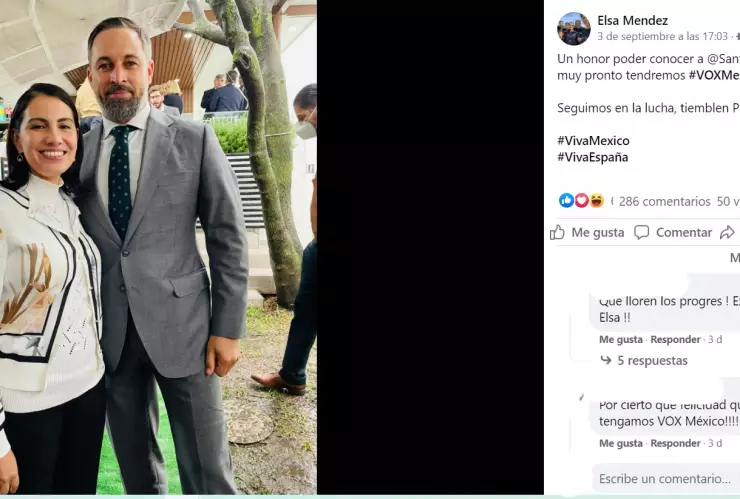Focus the 'Escribe un comentario' field
Screen dimensions: 740x499
pos(664,479)
